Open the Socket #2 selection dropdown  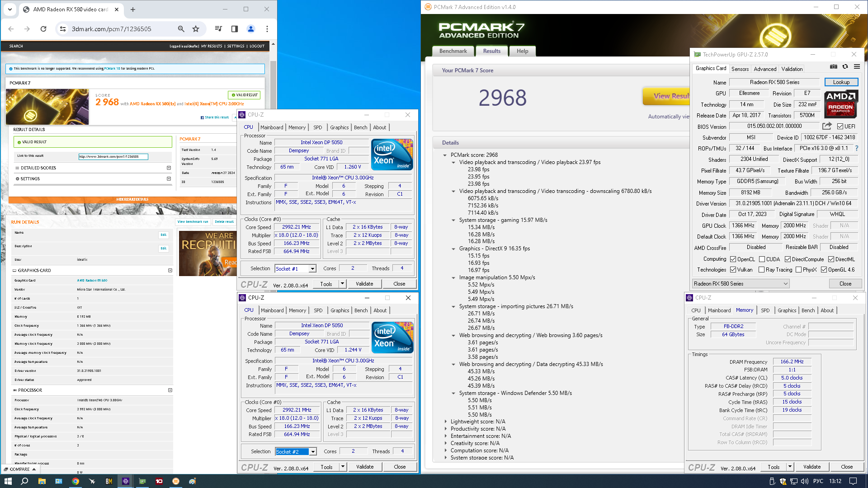[x=313, y=452]
